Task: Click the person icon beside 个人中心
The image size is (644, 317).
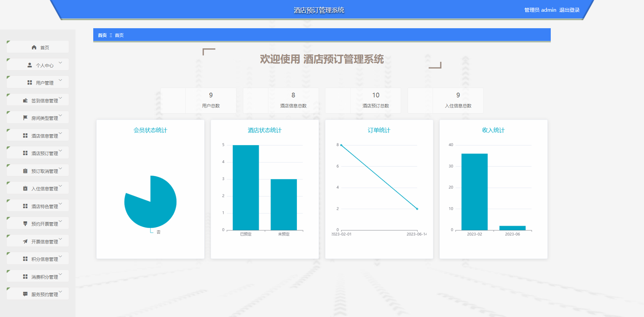Action: click(x=30, y=65)
